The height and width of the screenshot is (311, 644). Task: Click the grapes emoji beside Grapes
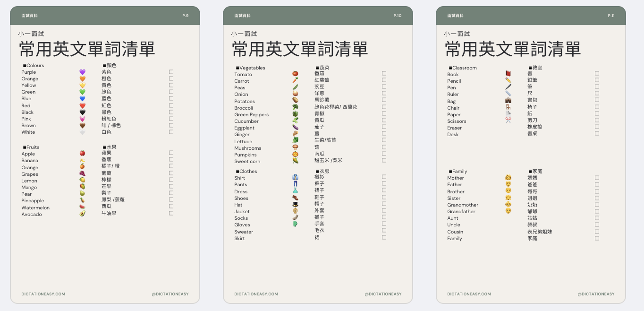[82, 173]
